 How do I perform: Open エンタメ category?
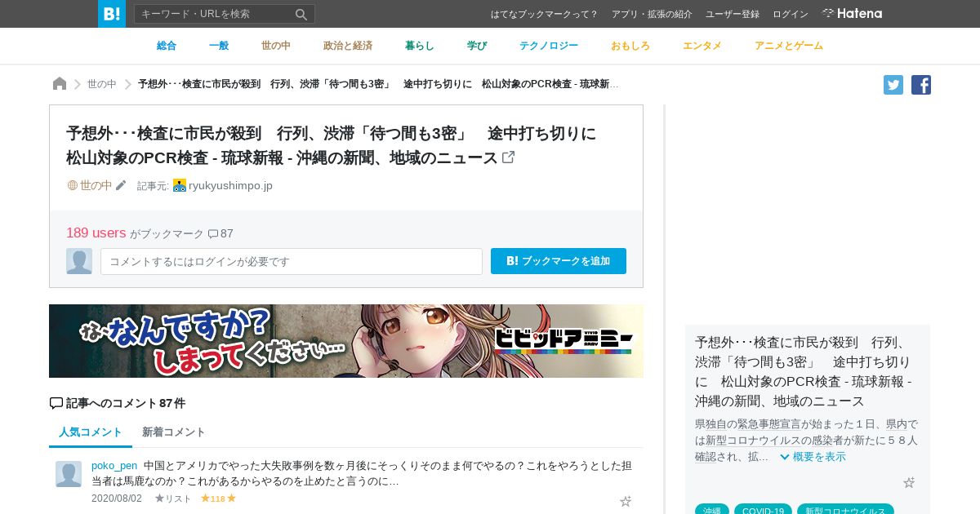click(702, 46)
